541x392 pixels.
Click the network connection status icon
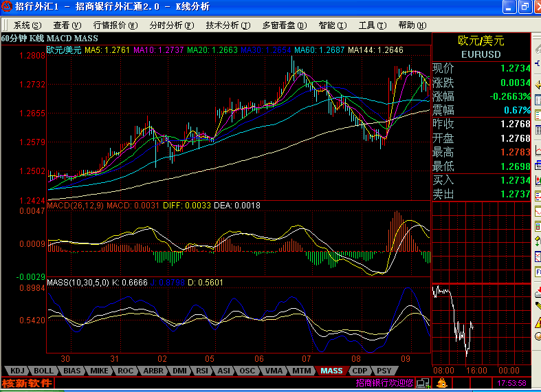pos(423,382)
